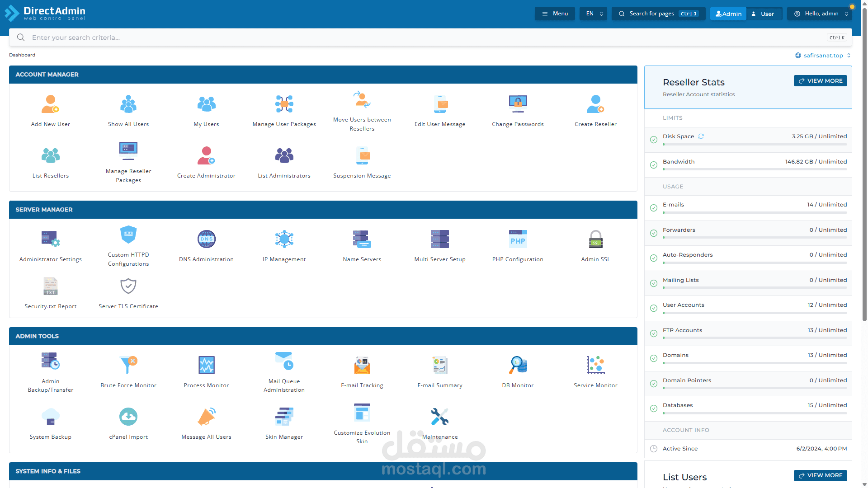Screen dimensions: 868x488
Task: Open the Add New User tool
Action: pyautogui.click(x=50, y=108)
